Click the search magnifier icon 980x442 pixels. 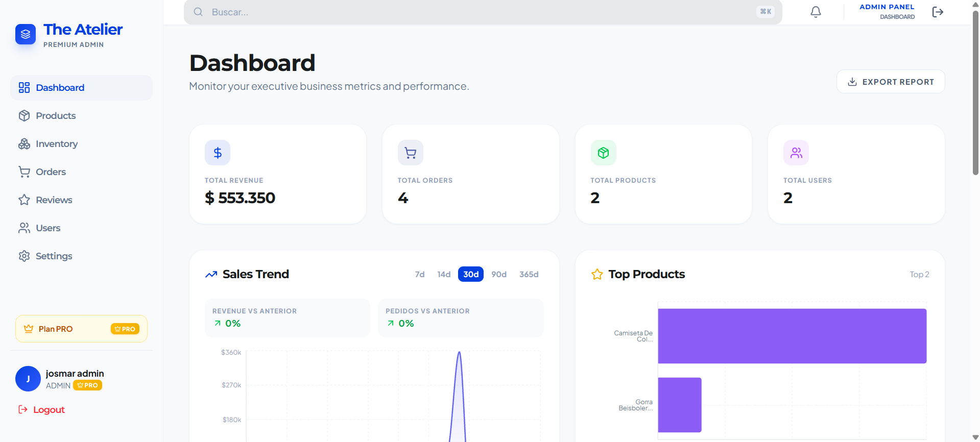tap(198, 12)
